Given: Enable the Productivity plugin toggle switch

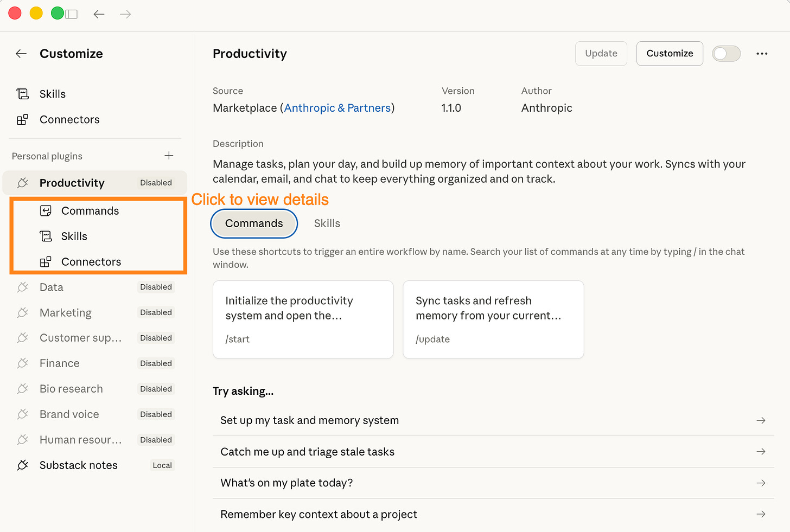Looking at the screenshot, I should [727, 54].
